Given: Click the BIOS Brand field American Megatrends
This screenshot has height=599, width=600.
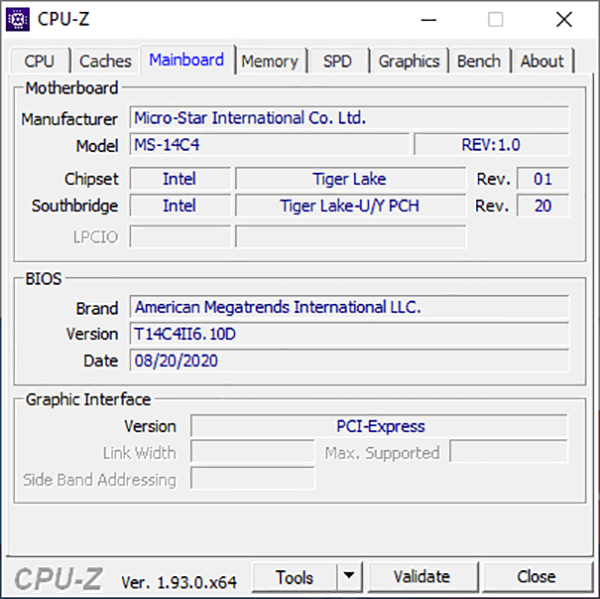Looking at the screenshot, I should click(x=349, y=307).
